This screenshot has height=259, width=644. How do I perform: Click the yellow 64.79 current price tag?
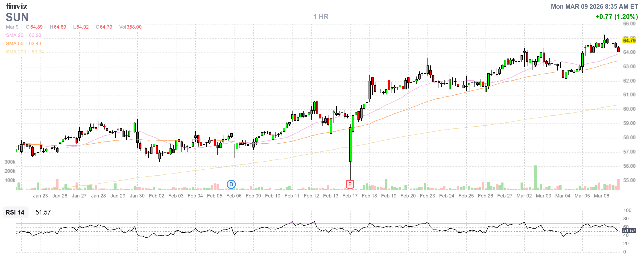tap(629, 41)
